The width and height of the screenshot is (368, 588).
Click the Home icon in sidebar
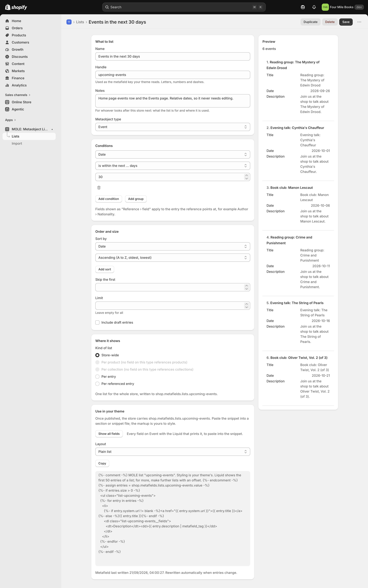point(7,21)
